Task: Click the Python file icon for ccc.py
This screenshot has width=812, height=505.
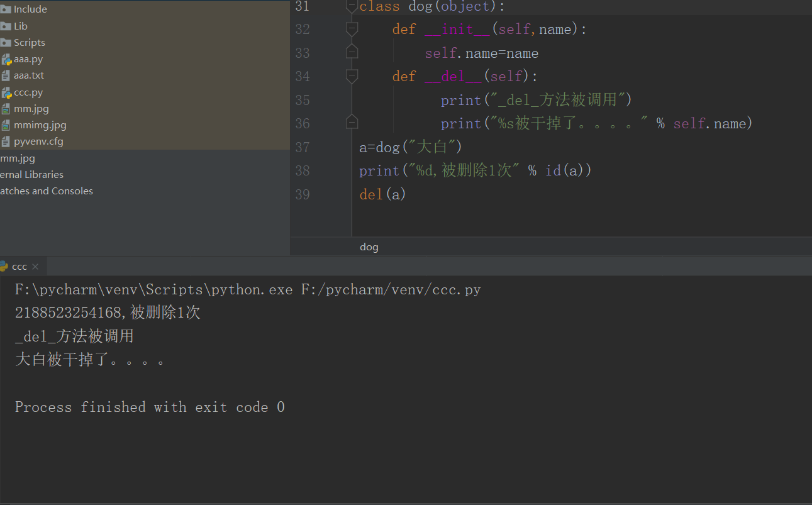Action: click(x=6, y=93)
